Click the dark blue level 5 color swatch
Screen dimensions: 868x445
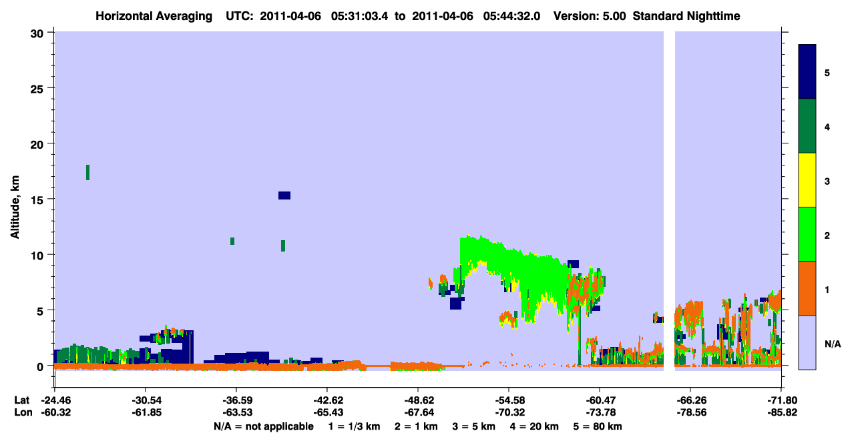point(807,71)
